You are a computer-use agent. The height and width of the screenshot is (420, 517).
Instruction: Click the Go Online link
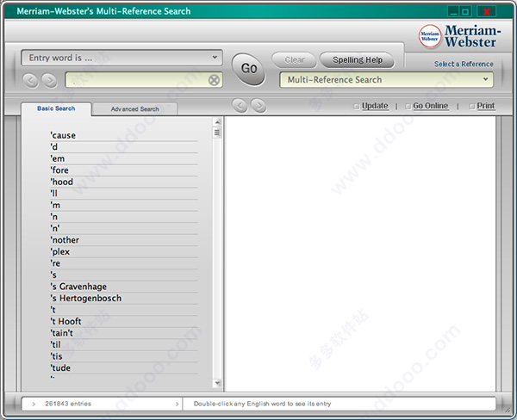pos(431,106)
